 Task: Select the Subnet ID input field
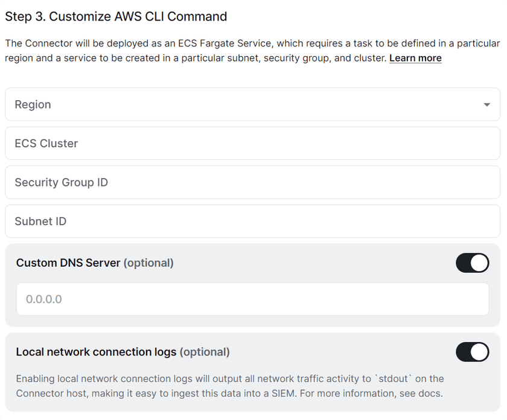point(252,221)
